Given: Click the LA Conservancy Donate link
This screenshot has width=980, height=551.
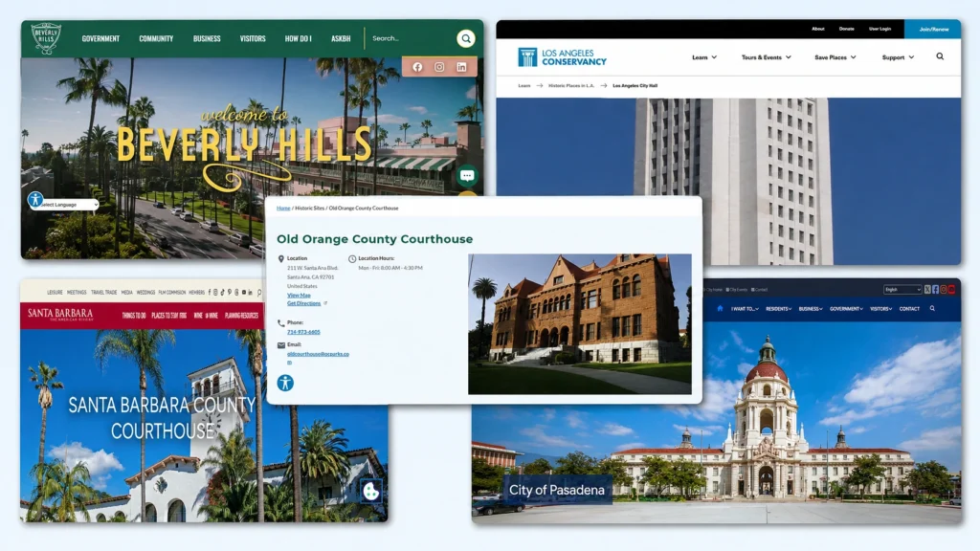Looking at the screenshot, I should [x=846, y=29].
